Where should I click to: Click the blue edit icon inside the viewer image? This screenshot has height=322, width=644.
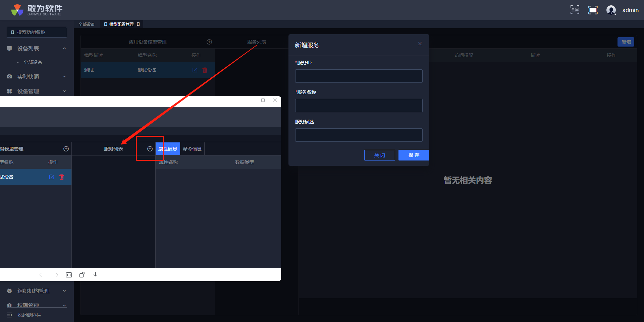point(52,177)
